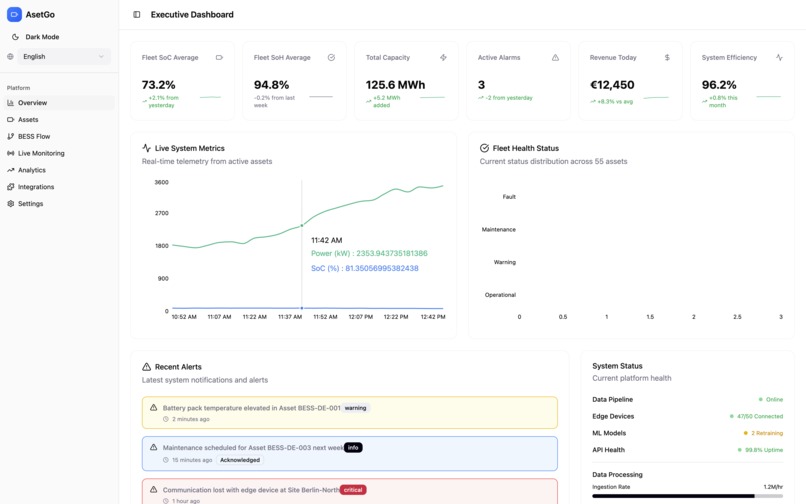
Task: Click the battery temperature warning alert
Action: (350, 412)
